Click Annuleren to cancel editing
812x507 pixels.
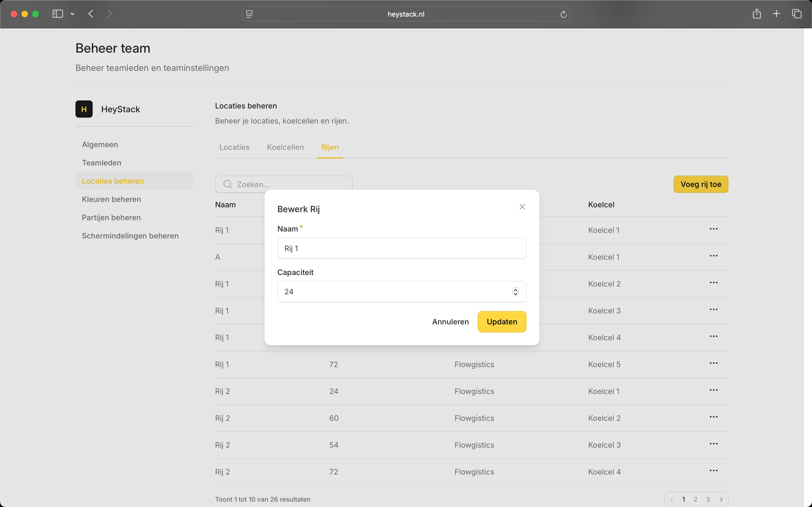click(450, 321)
